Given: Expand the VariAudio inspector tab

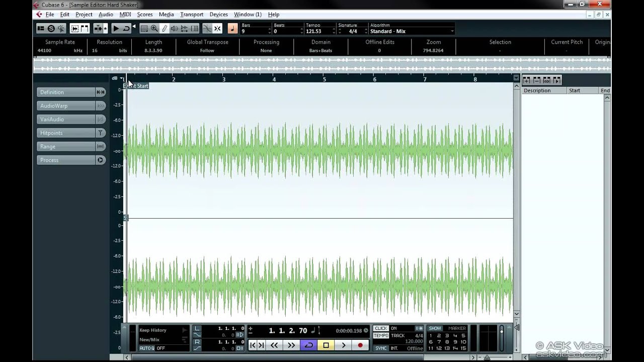Looking at the screenshot, I should pyautogui.click(x=66, y=119).
